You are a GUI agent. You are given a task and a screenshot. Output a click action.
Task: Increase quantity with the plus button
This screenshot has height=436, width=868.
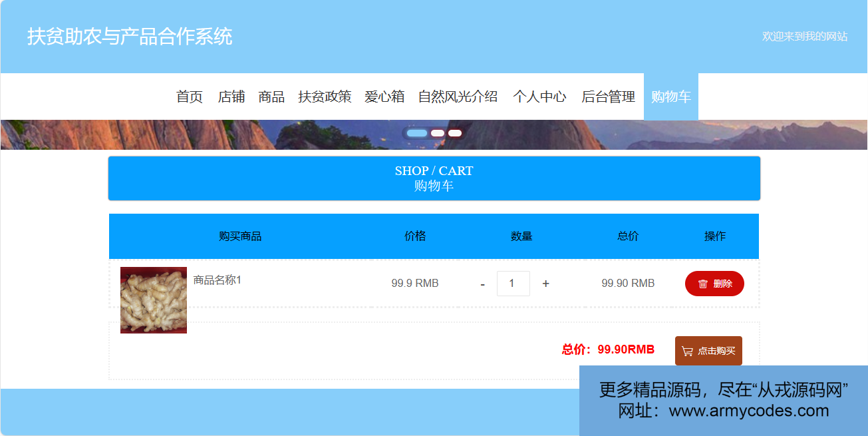[x=546, y=284]
